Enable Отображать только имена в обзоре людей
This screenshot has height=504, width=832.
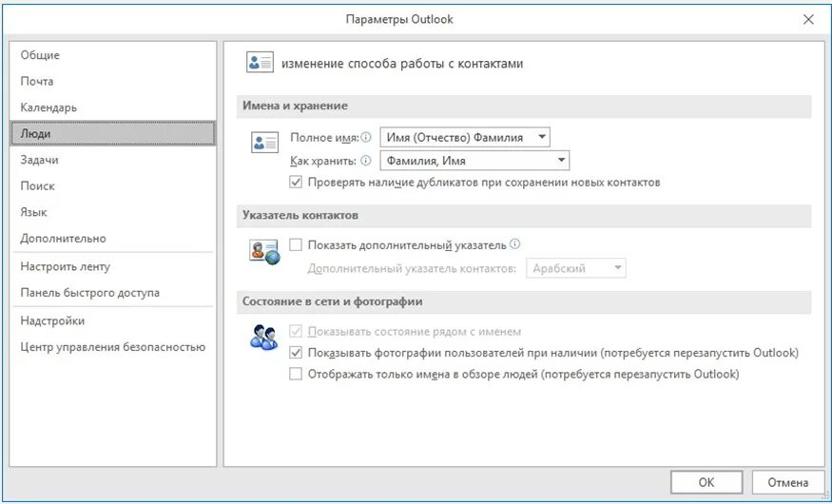[x=296, y=374]
